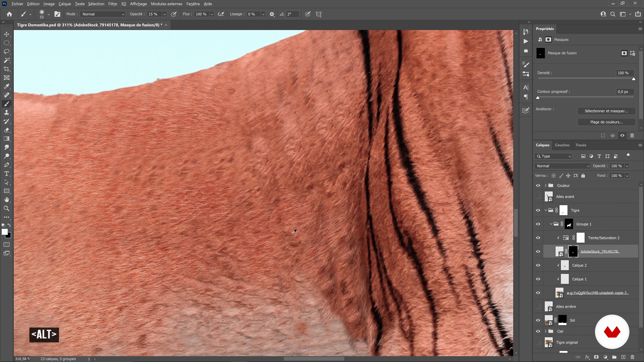Image resolution: width=644 pixels, height=362 pixels.
Task: Select the Clone Stamp tool
Action: [7, 113]
